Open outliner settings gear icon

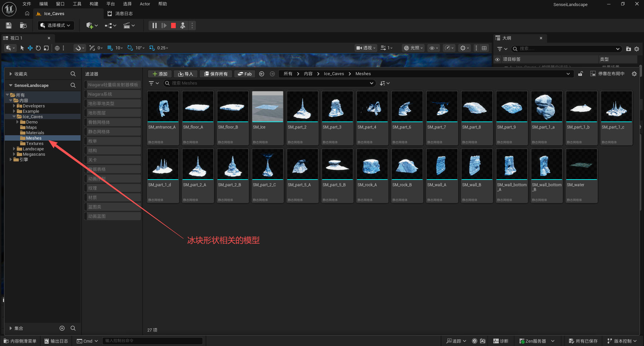637,49
